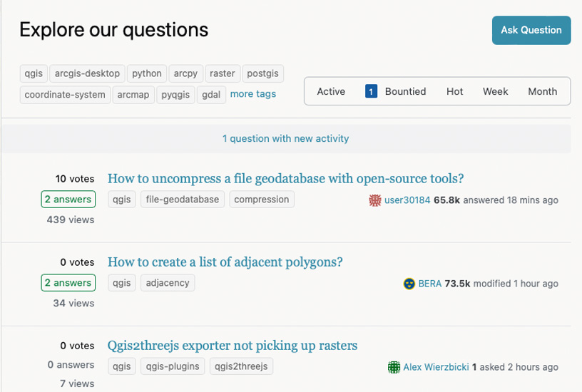Click the qgis2threejs question tag
Viewport: 582px width, 392px height.
point(241,366)
